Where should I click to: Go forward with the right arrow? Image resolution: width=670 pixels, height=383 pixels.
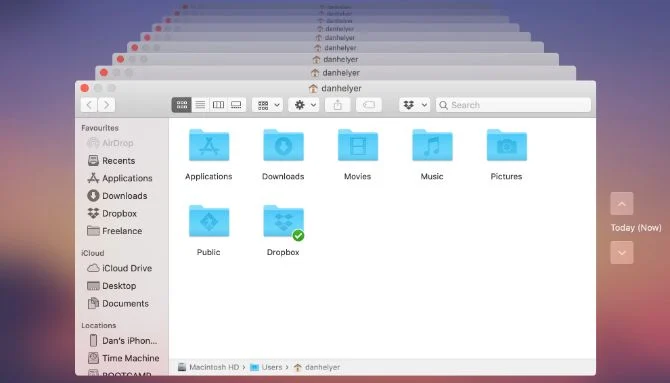click(106, 105)
